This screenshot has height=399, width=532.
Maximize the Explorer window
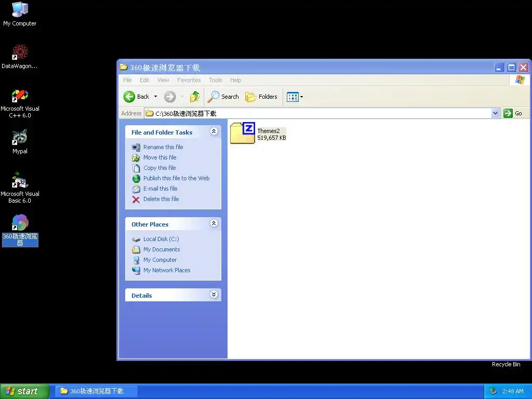(x=511, y=68)
